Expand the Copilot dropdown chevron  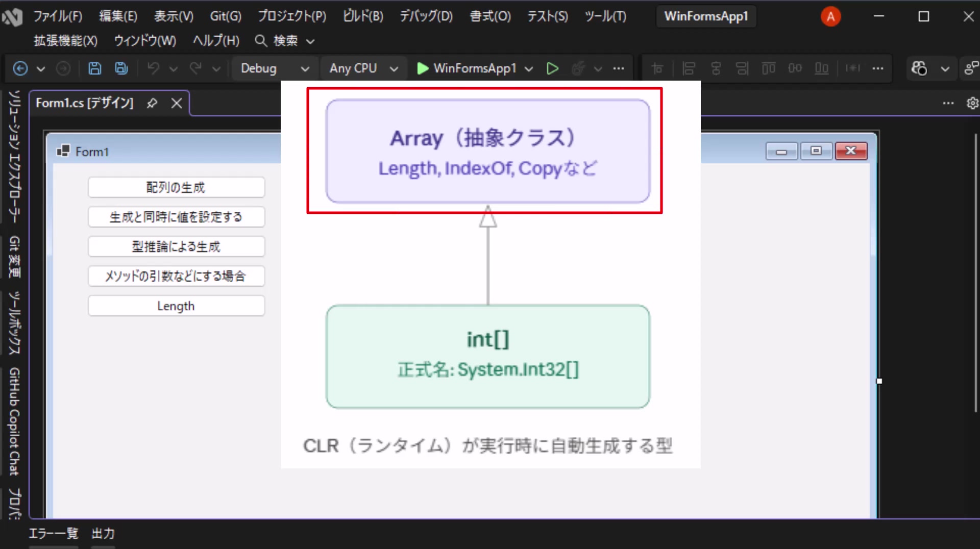tap(945, 68)
